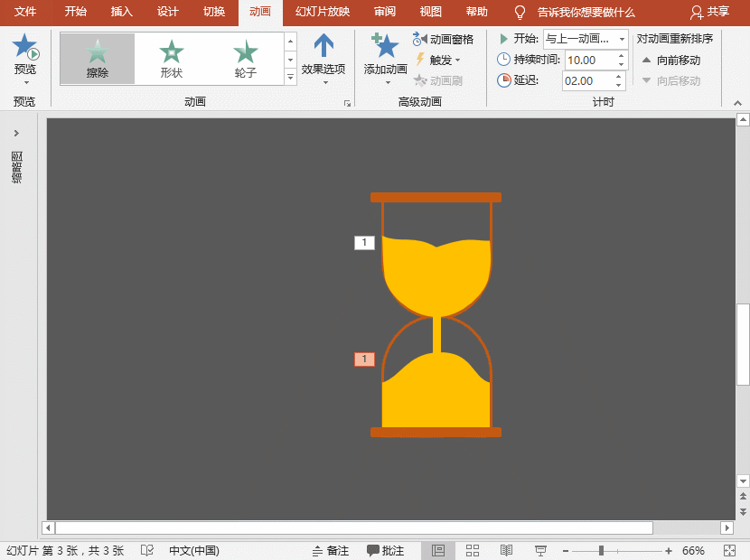Open the File (文件) menu
This screenshot has width=750, height=560.
[25, 12]
